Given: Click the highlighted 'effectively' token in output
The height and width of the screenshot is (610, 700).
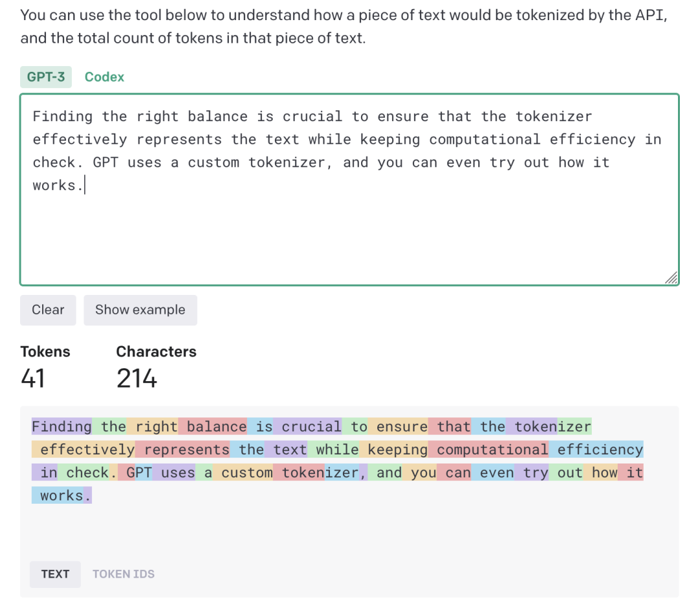Looking at the screenshot, I should [86, 450].
